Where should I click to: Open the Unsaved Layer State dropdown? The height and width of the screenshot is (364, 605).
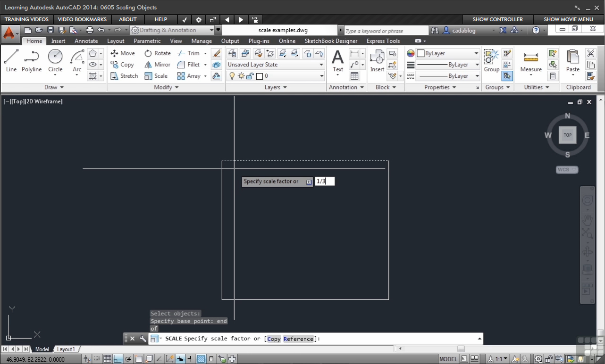[276, 65]
